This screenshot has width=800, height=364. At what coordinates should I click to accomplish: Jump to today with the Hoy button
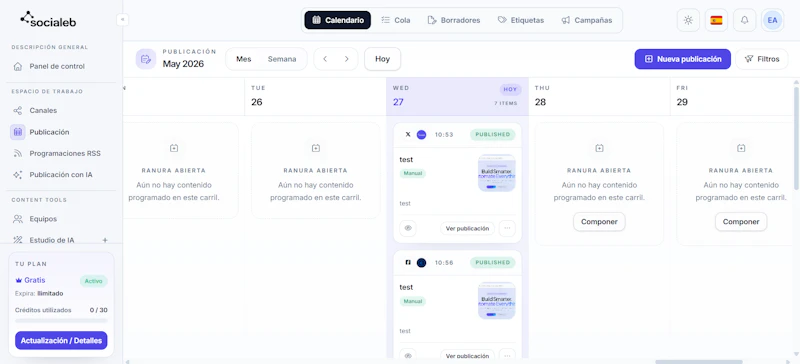(x=383, y=59)
